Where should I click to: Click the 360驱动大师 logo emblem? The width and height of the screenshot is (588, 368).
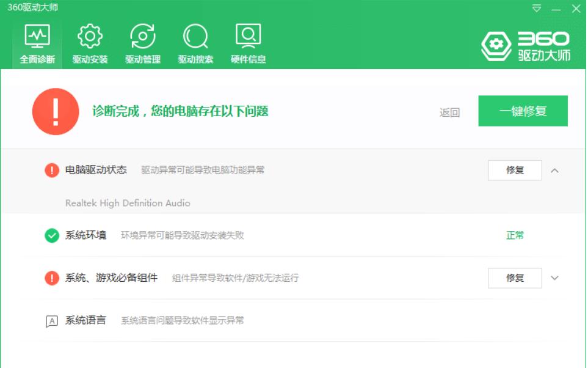[x=496, y=46]
